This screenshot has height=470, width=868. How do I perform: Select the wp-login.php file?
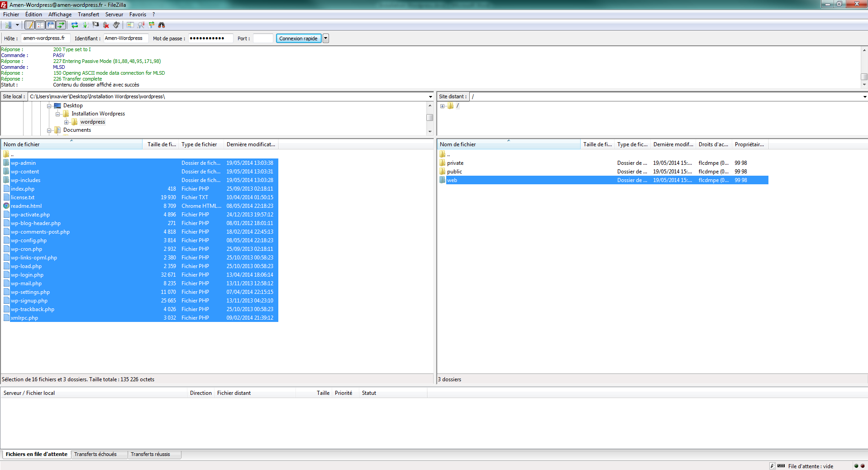140,275
